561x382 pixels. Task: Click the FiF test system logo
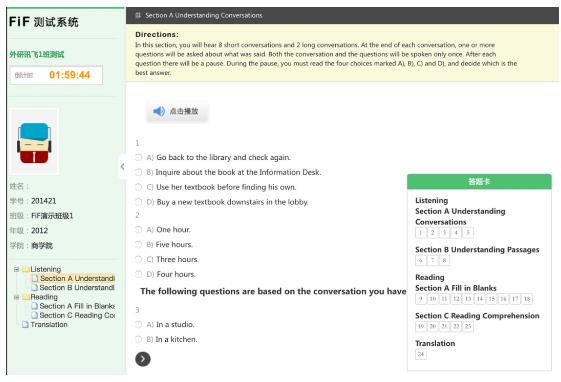(x=43, y=22)
